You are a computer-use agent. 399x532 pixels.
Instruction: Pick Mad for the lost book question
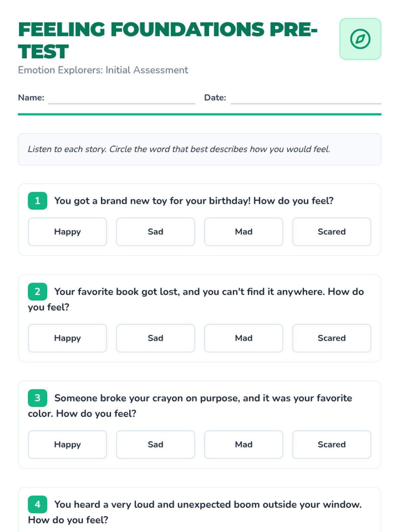coord(243,338)
